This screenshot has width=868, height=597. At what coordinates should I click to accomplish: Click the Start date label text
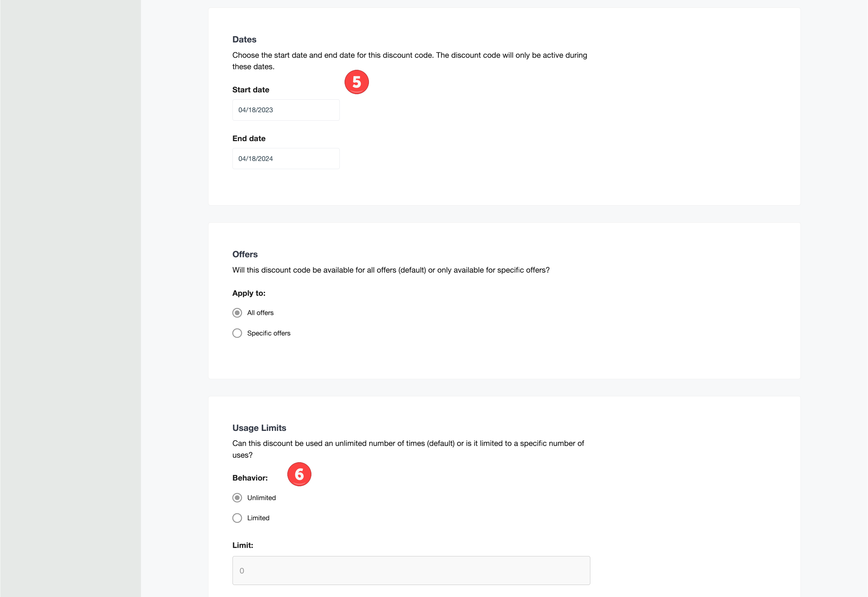251,90
